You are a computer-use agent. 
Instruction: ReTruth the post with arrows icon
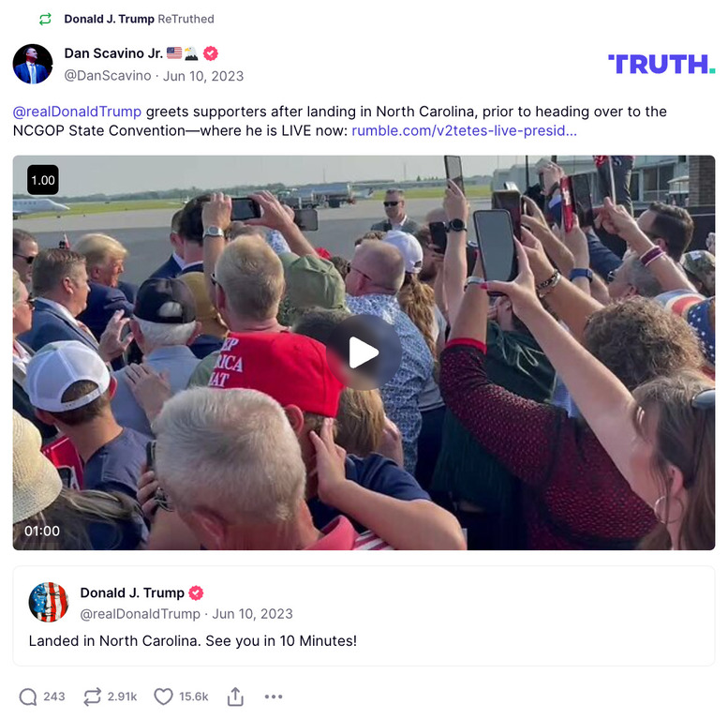point(92,697)
